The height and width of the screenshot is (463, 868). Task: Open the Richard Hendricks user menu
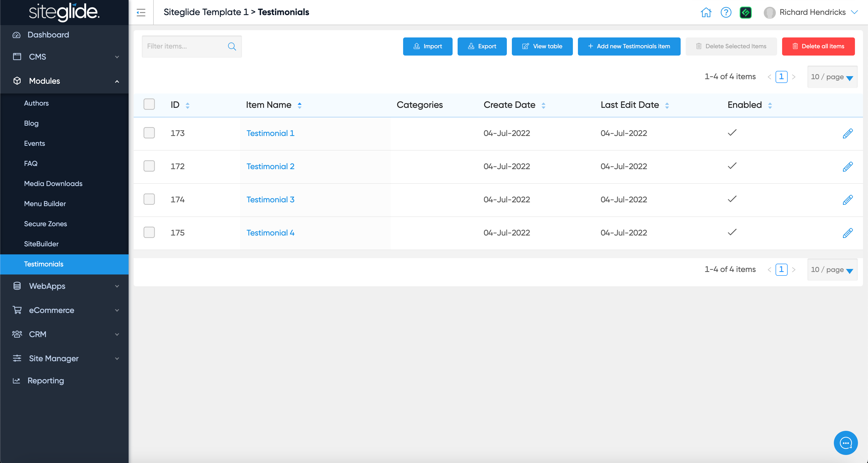[812, 13]
